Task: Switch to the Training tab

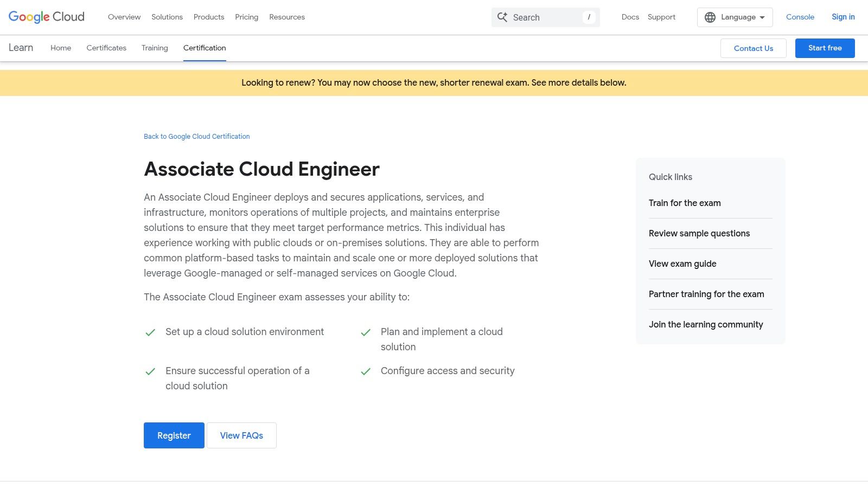Action: 154,48
